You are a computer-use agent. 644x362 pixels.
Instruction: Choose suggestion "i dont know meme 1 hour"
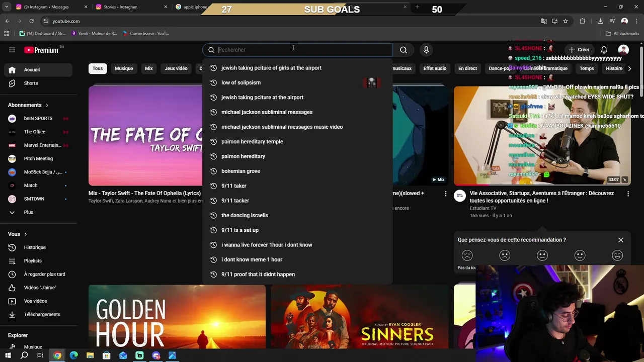(x=297, y=259)
